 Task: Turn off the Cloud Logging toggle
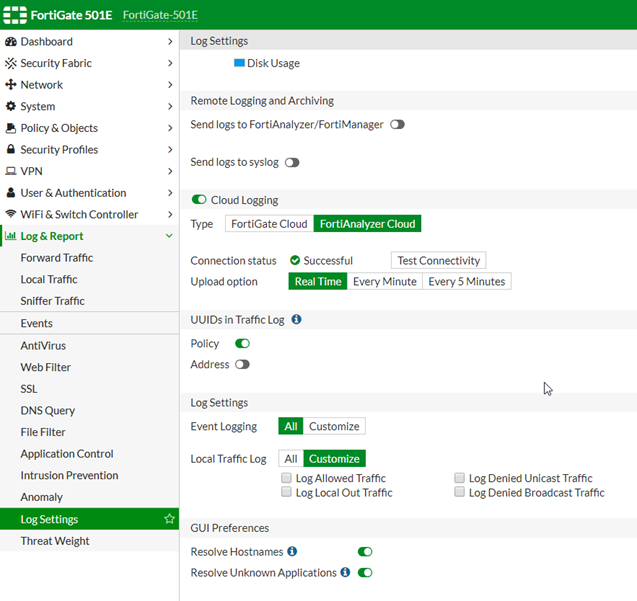(199, 200)
